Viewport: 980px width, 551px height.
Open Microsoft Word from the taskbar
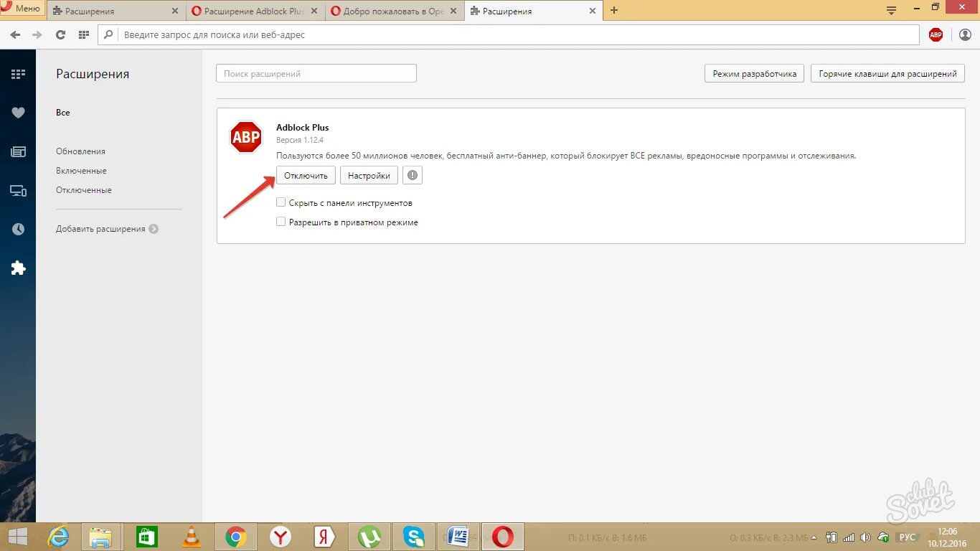click(x=458, y=537)
